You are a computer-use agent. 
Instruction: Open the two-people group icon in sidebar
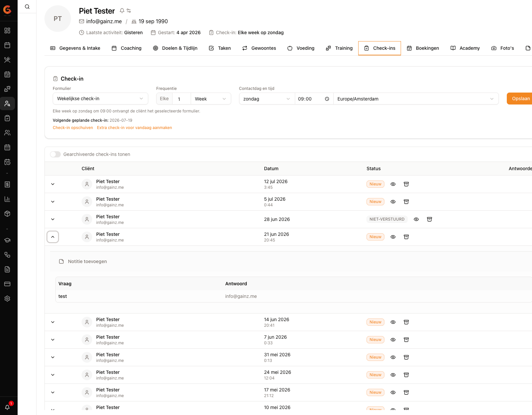[7, 133]
